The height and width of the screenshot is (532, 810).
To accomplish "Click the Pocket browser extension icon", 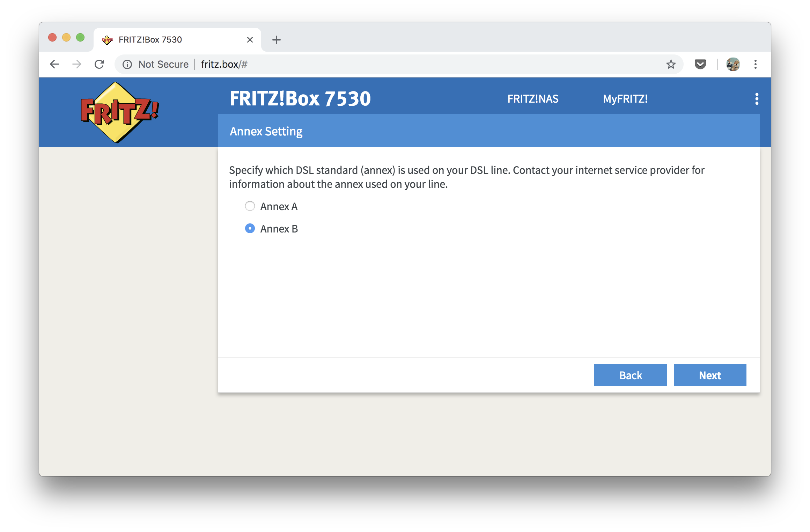I will (700, 65).
